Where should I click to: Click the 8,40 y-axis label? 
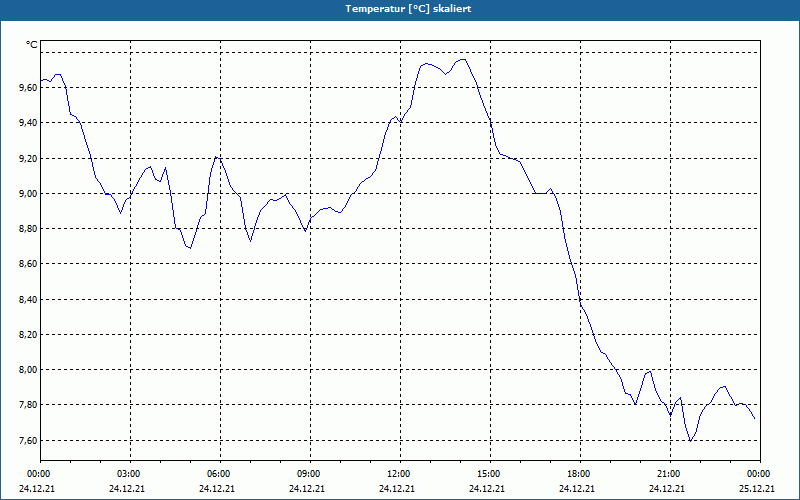tap(28, 299)
